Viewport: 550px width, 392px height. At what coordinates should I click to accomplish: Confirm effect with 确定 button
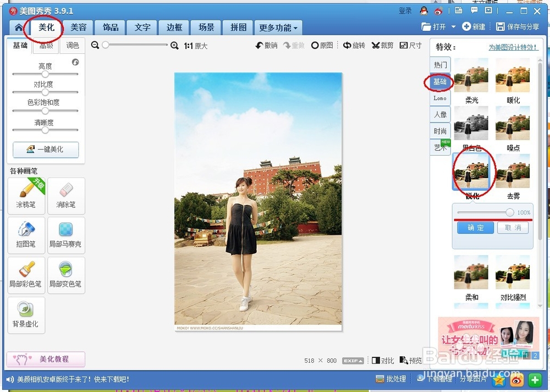click(x=476, y=228)
